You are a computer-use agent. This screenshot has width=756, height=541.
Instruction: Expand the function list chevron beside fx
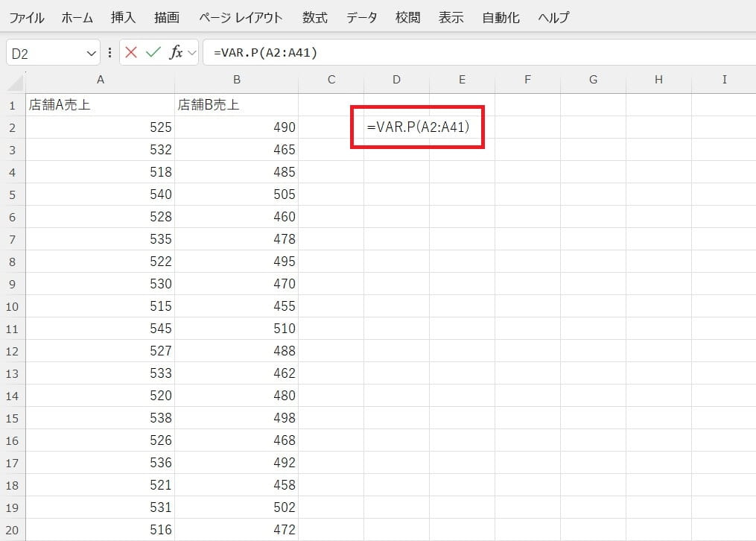click(191, 53)
